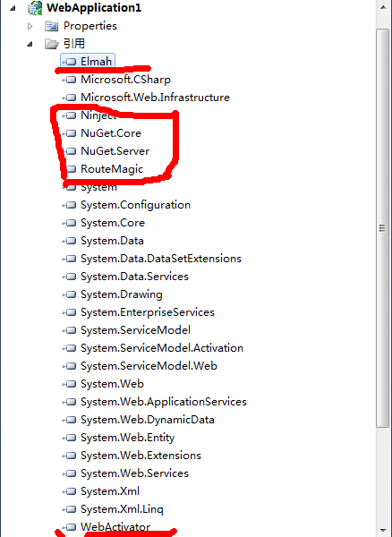Select the Elmah reference
Image resolution: width=392 pixels, height=537 pixels.
pyautogui.click(x=96, y=62)
